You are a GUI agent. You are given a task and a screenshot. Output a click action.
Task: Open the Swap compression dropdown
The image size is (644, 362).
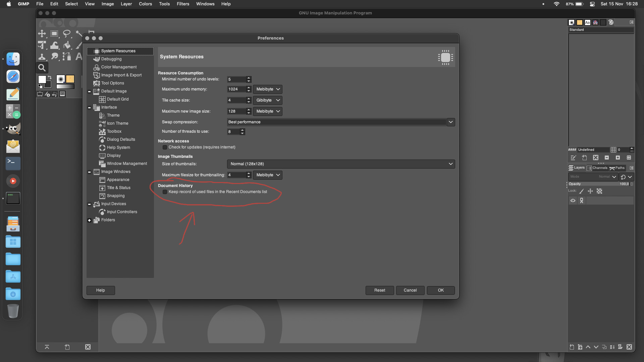[x=450, y=122]
